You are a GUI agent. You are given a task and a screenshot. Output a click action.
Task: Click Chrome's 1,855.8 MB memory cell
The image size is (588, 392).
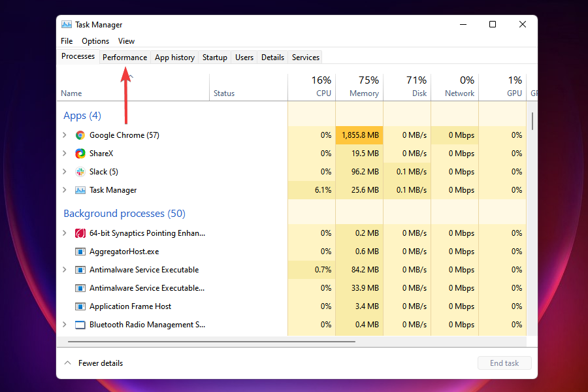click(x=359, y=135)
